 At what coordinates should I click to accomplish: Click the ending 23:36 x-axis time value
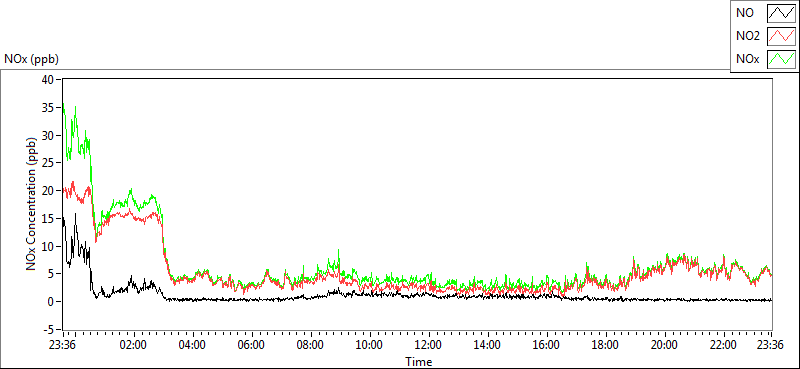click(x=771, y=344)
